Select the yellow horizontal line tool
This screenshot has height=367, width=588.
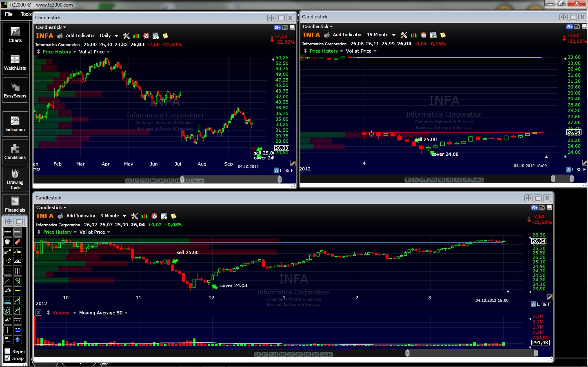[18, 291]
